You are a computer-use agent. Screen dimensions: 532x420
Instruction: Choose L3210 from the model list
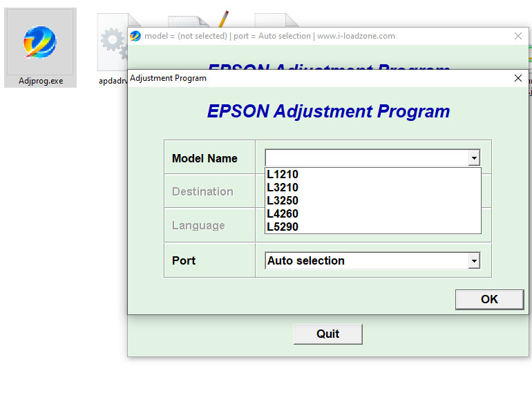click(x=283, y=188)
